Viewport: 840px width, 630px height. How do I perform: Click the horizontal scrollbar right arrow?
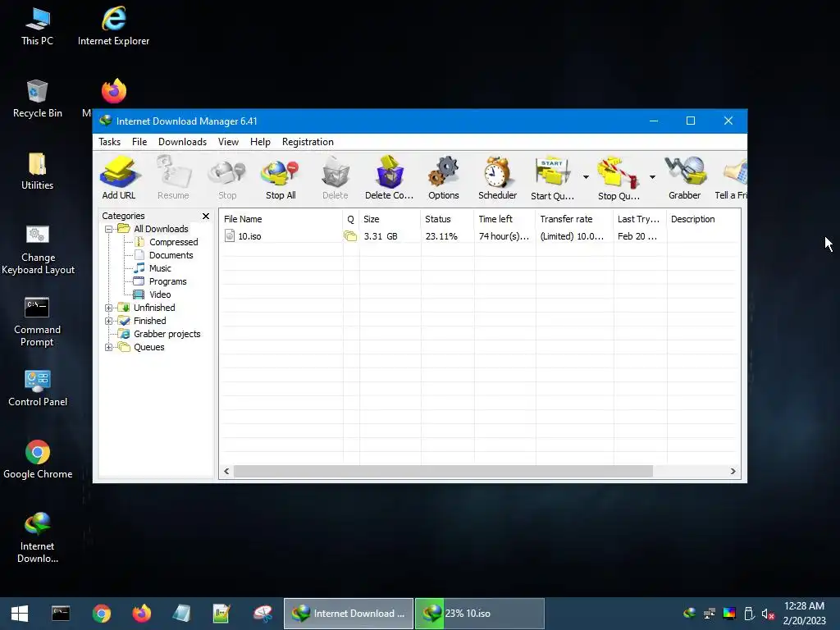tap(733, 472)
